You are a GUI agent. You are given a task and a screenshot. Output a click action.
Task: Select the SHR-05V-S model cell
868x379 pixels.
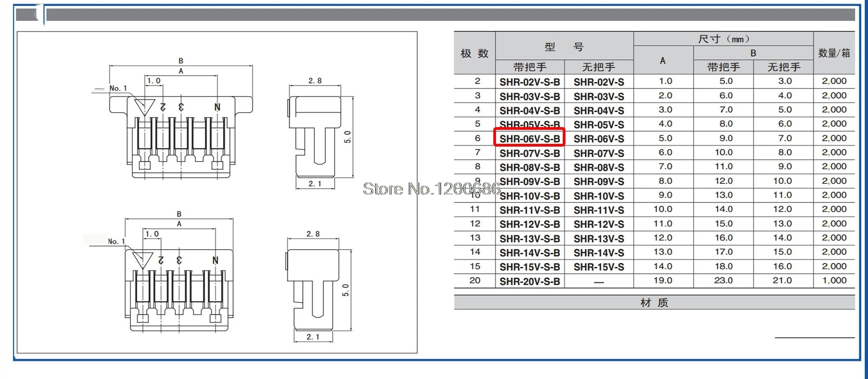click(x=599, y=125)
